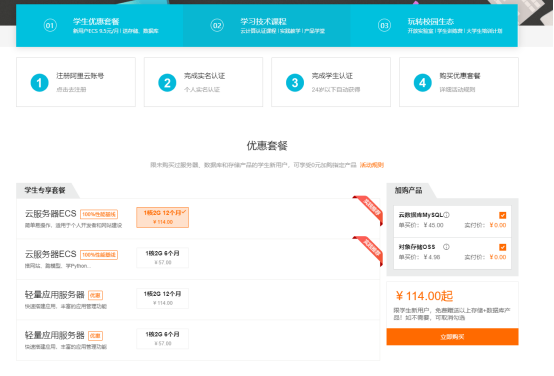Viewport: 554px width, 376px height.
Task: Click 100%性能基线 badge on second ECS row
Action: (x=99, y=254)
